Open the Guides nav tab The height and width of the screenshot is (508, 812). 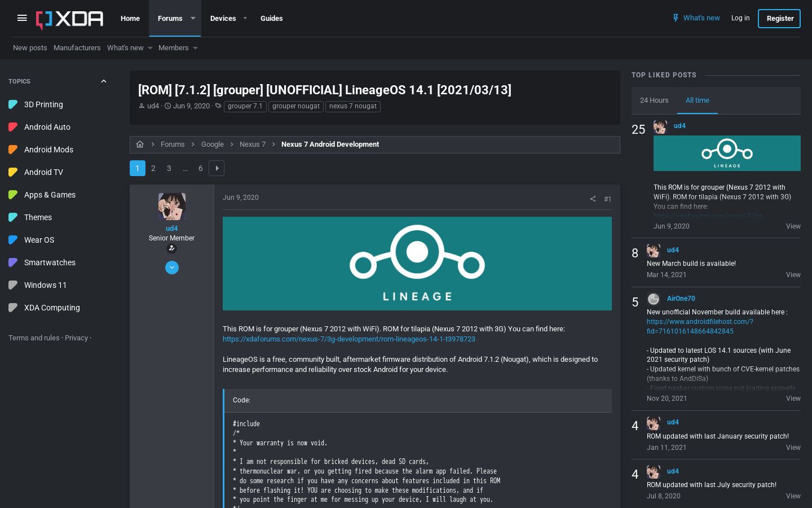272,18
